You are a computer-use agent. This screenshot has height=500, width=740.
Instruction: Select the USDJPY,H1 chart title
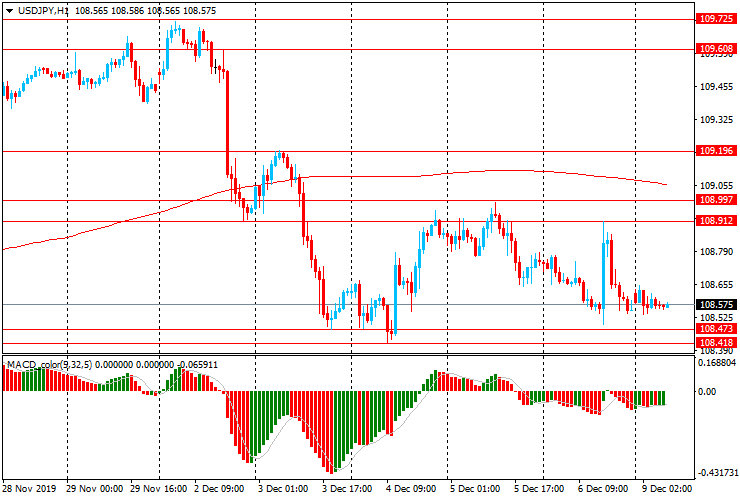point(43,10)
